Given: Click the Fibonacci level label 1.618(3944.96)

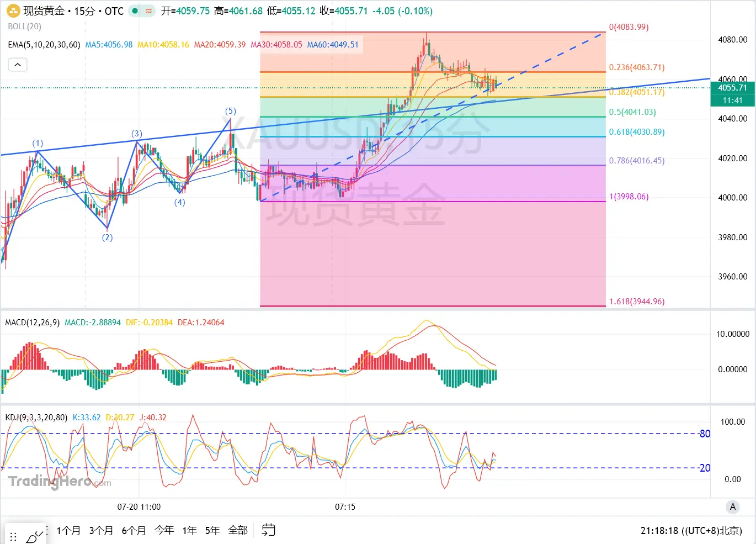Looking at the screenshot, I should (x=637, y=302).
